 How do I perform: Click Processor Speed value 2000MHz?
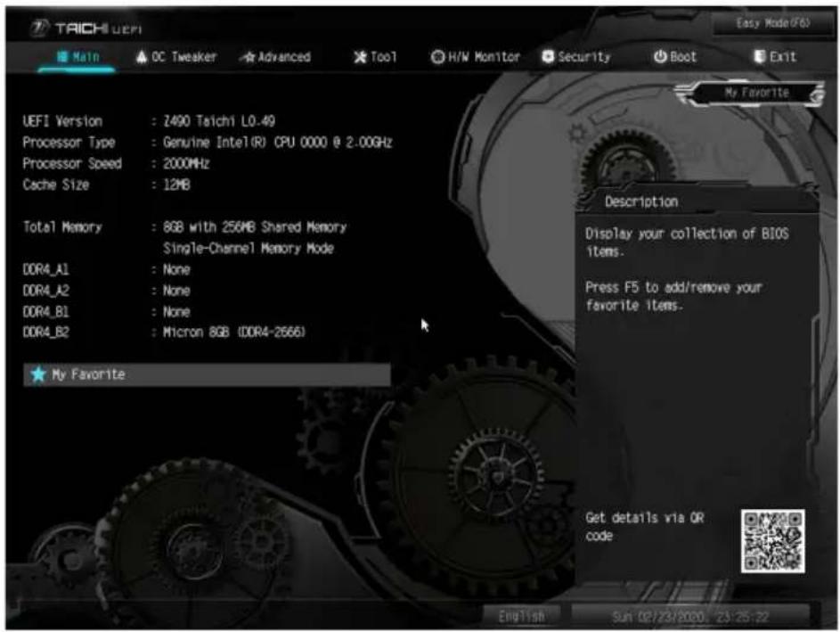tap(186, 163)
